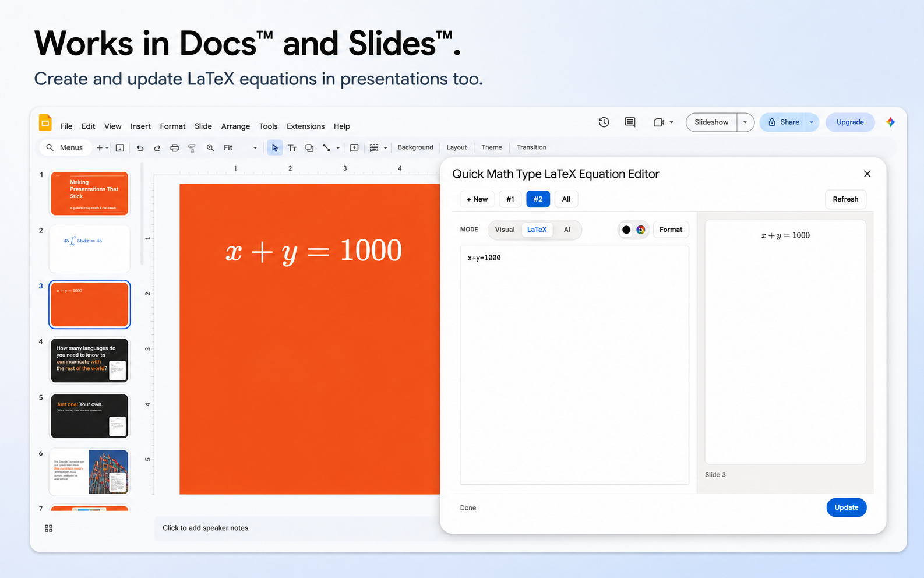Image resolution: width=924 pixels, height=578 pixels.
Task: Expand the new slide dropdown arrow
Action: point(107,148)
